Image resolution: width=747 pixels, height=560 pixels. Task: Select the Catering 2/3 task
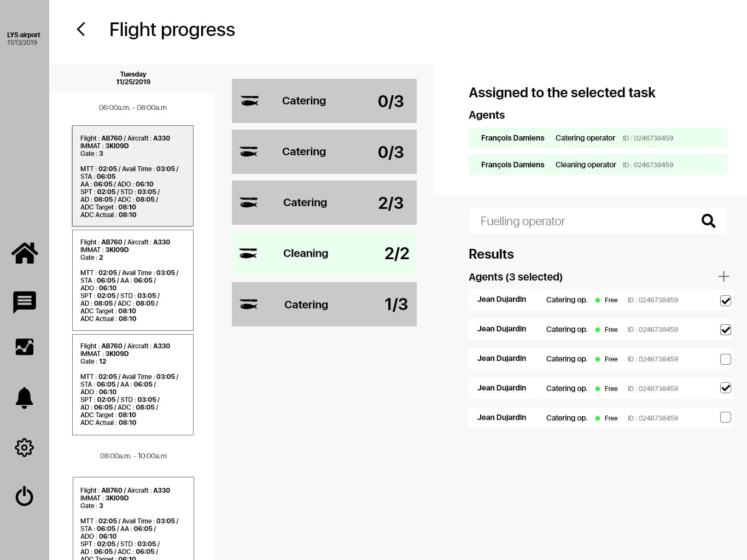(324, 203)
